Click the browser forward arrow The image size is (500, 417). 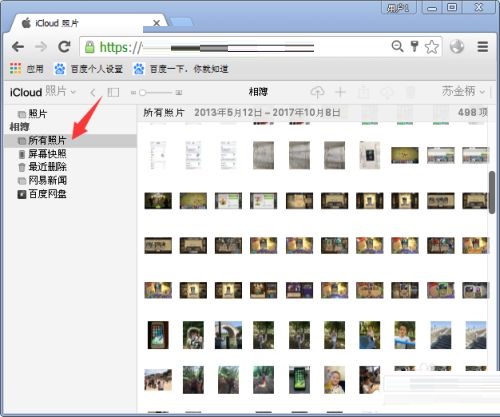(x=41, y=47)
